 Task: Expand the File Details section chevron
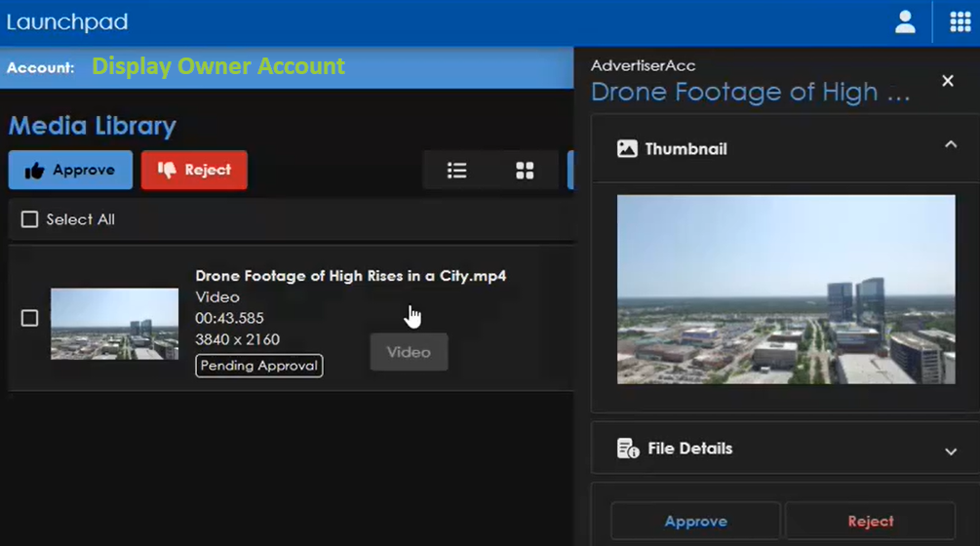[x=951, y=450]
